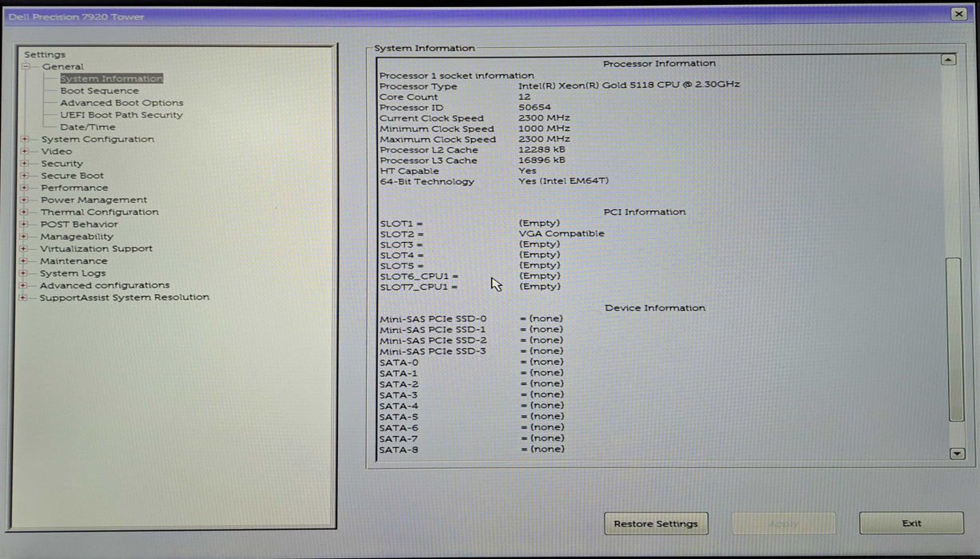Select Date/Time under General

tap(88, 126)
